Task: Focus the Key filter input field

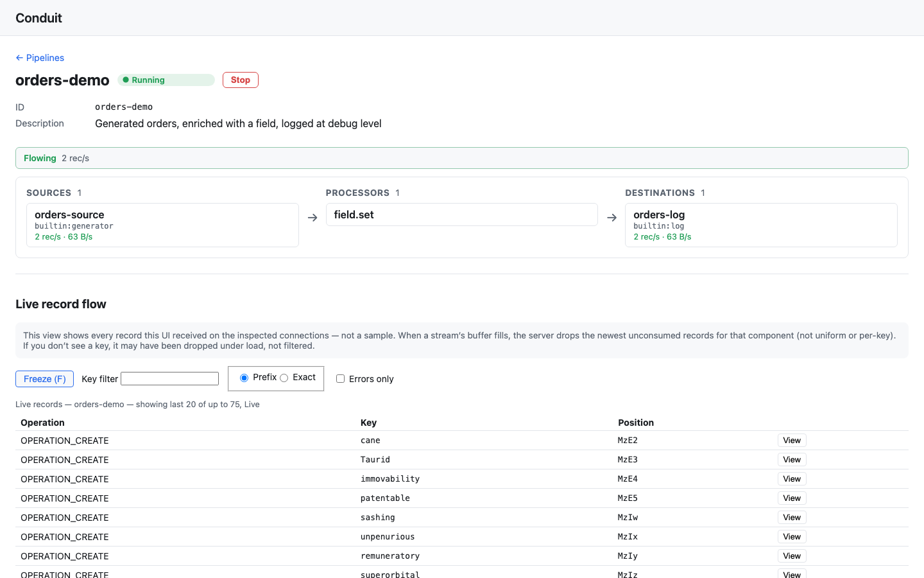Action: point(170,379)
